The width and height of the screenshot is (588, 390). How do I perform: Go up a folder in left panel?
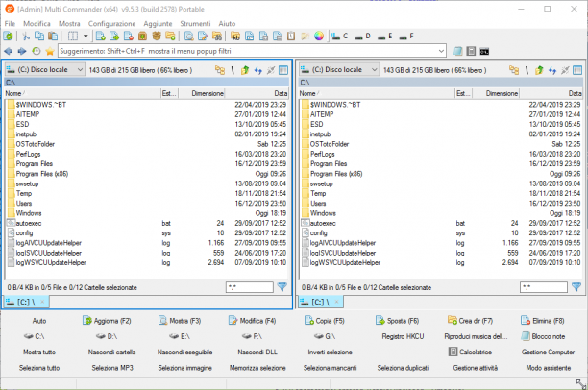[244, 70]
